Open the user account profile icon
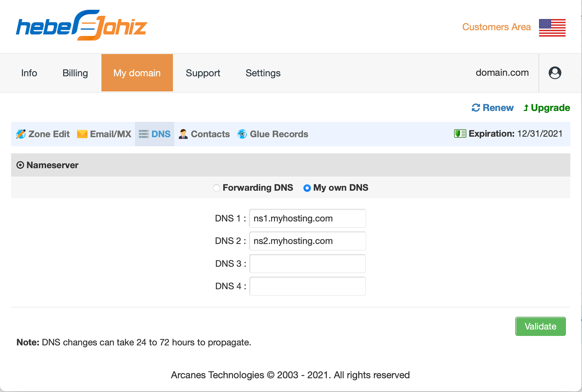The image size is (582, 392). 555,73
